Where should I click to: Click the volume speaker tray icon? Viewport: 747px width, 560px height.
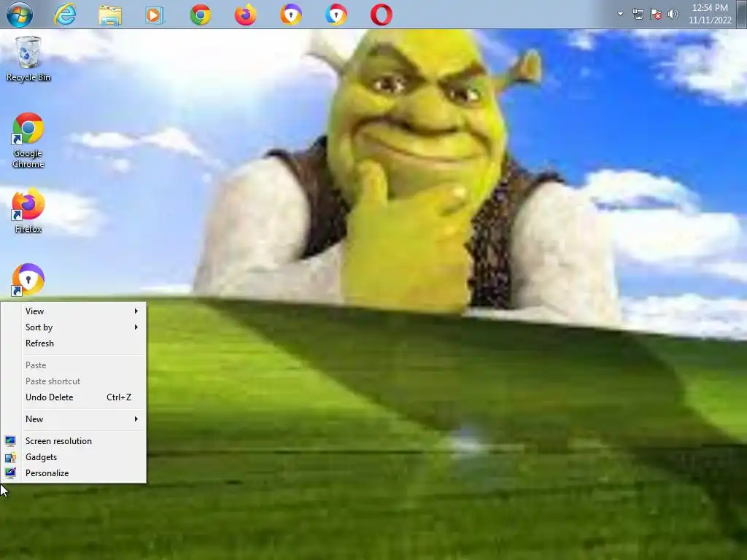click(x=673, y=15)
